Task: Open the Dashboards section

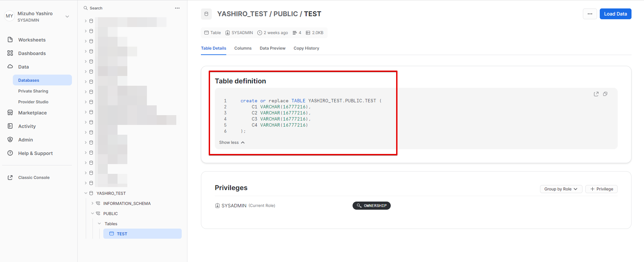Action: pyautogui.click(x=32, y=53)
